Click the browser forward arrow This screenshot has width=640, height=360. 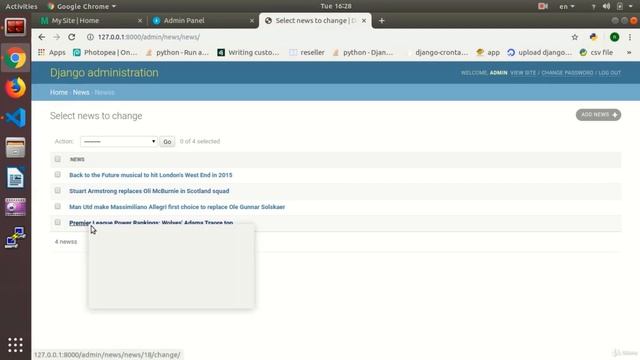[56, 37]
